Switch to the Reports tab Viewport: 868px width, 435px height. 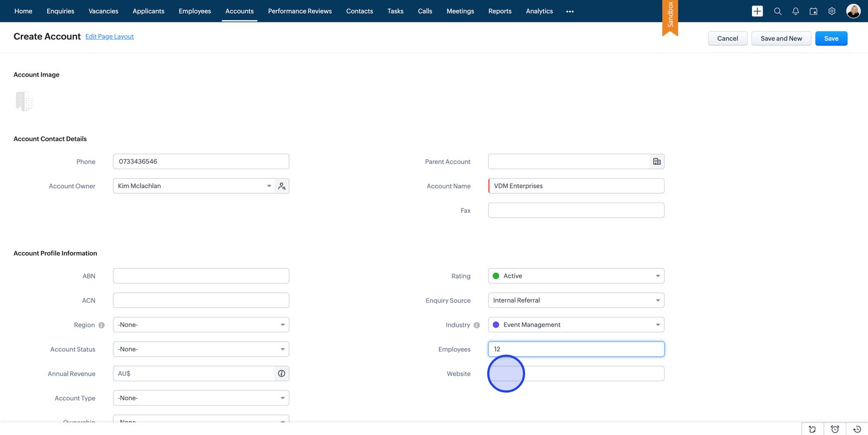click(500, 11)
